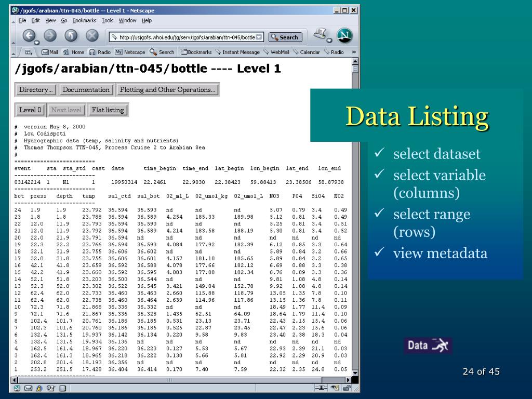Go back with the Back arrow button
Screen dimensions: 532x399
click(29, 35)
